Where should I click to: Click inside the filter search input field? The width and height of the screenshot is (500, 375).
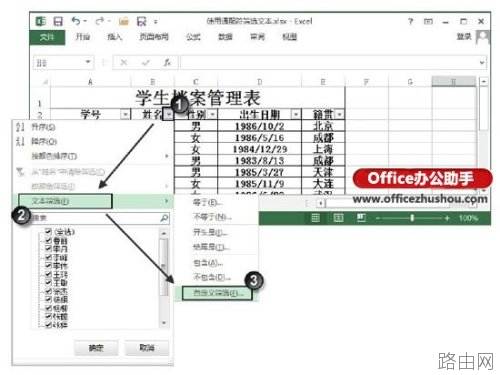tap(97, 218)
